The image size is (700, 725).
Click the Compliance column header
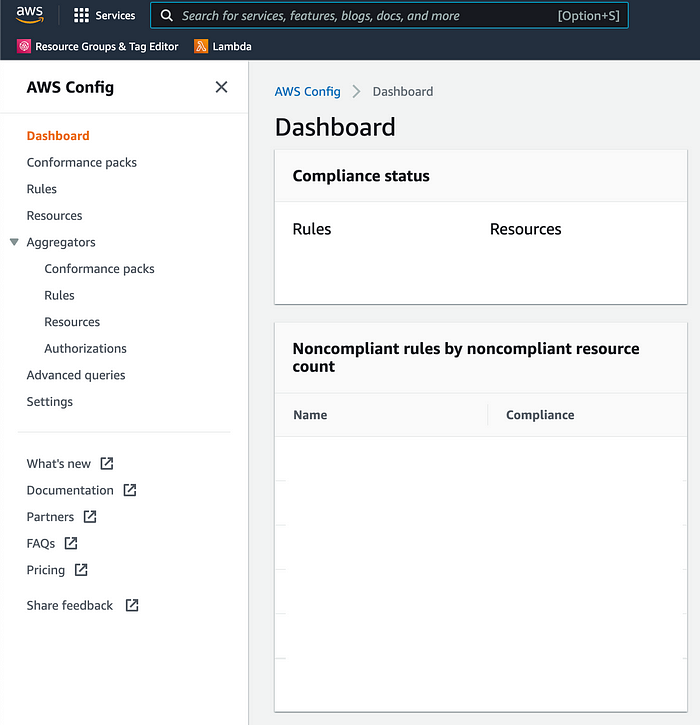point(540,415)
